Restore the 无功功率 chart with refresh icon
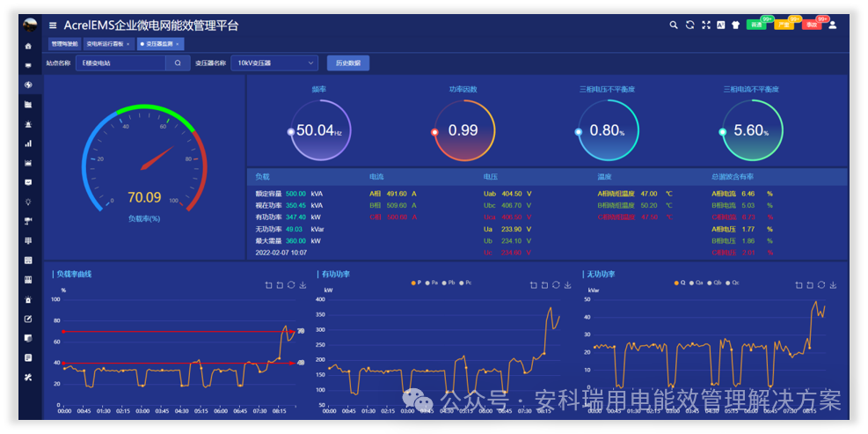Viewport: 868px width, 434px height. 821,285
